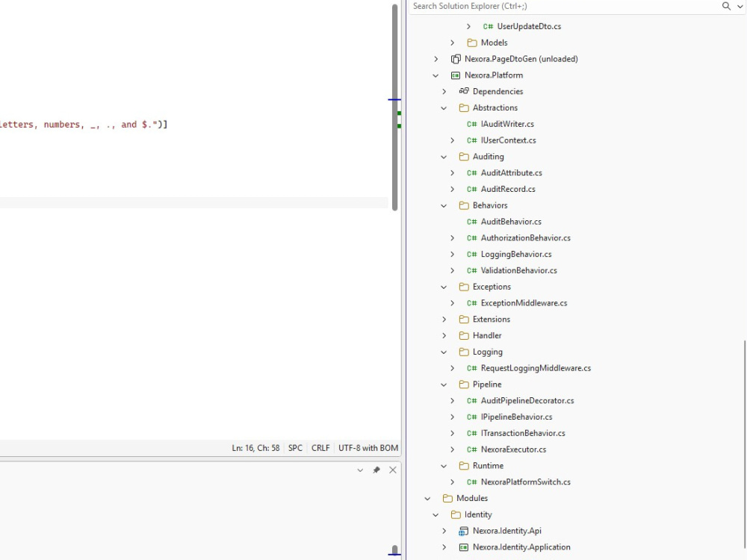
Task: Open the bottom panel window options dropdown
Action: coord(360,470)
